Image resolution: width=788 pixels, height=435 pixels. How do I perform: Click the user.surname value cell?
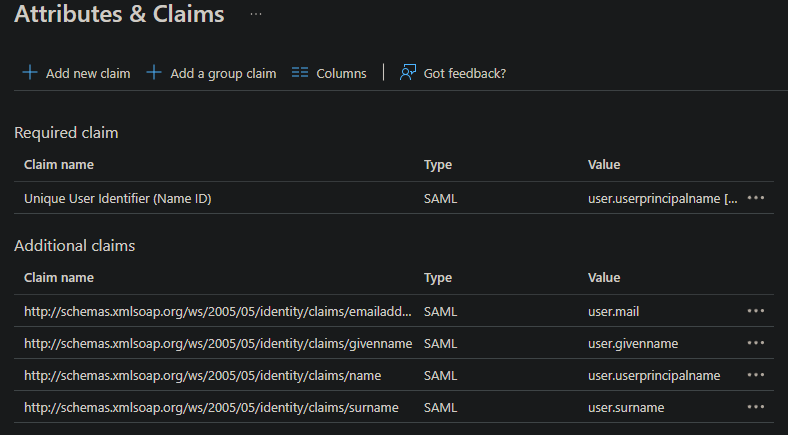pos(626,408)
